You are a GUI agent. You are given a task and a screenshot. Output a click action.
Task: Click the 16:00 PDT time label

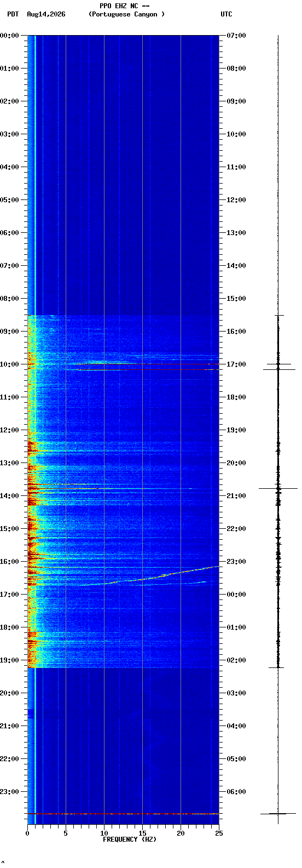(9, 562)
